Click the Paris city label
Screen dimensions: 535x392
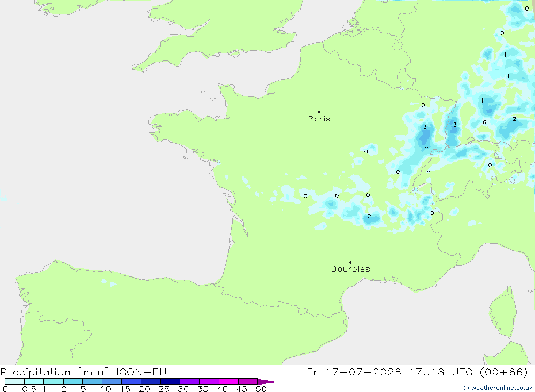point(319,119)
